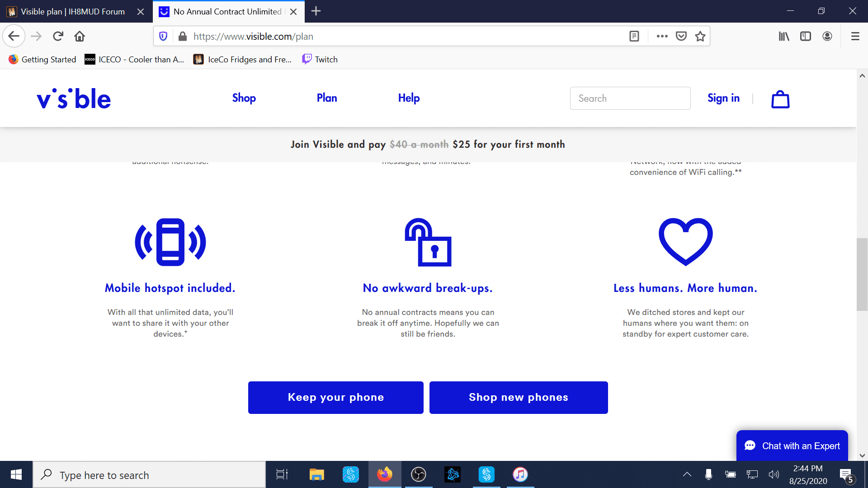Click the heart icon

coord(686,242)
